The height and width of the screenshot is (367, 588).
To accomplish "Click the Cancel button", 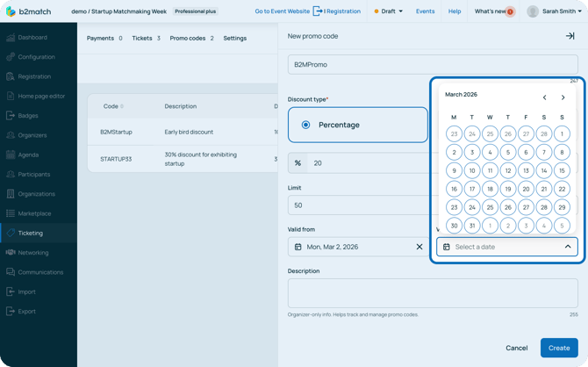I will pos(516,348).
